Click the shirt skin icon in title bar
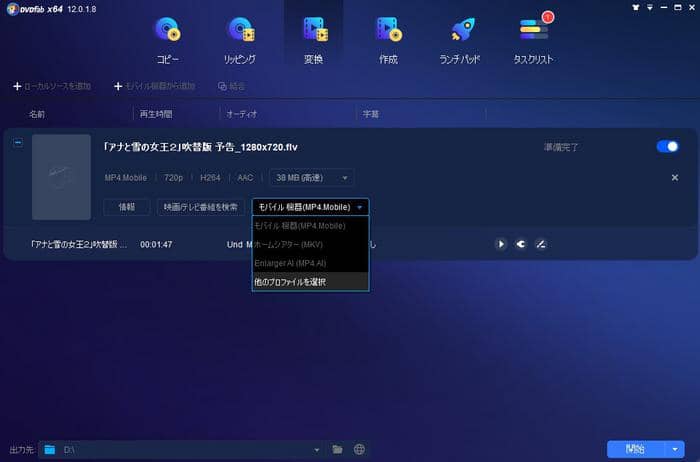700x462 pixels. (x=636, y=8)
